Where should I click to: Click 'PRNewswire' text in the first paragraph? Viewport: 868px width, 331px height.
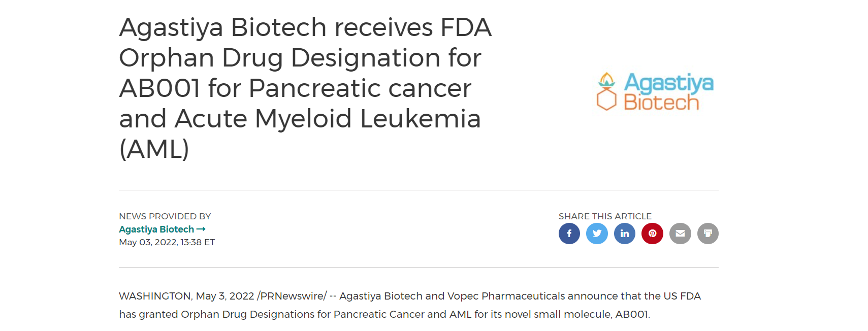point(292,296)
